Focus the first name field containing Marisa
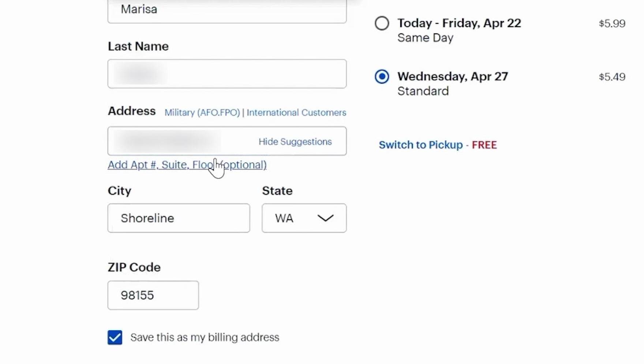Image resolution: width=644 pixels, height=364 pixels. (x=227, y=10)
